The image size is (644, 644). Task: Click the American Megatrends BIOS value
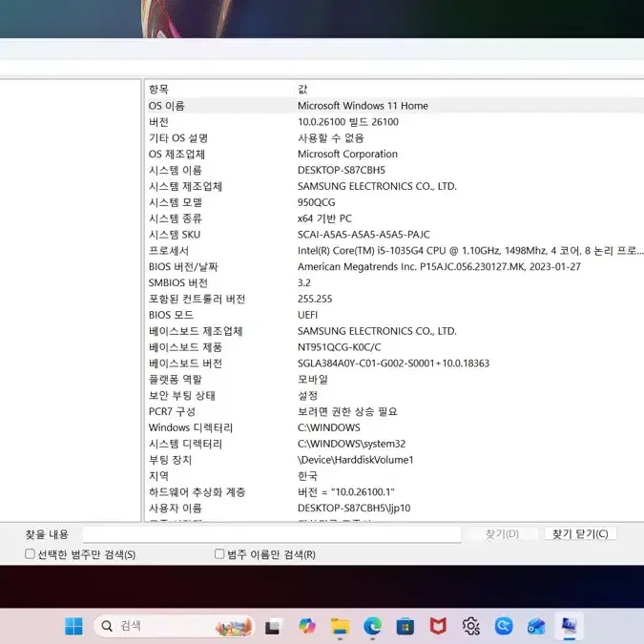[439, 266]
